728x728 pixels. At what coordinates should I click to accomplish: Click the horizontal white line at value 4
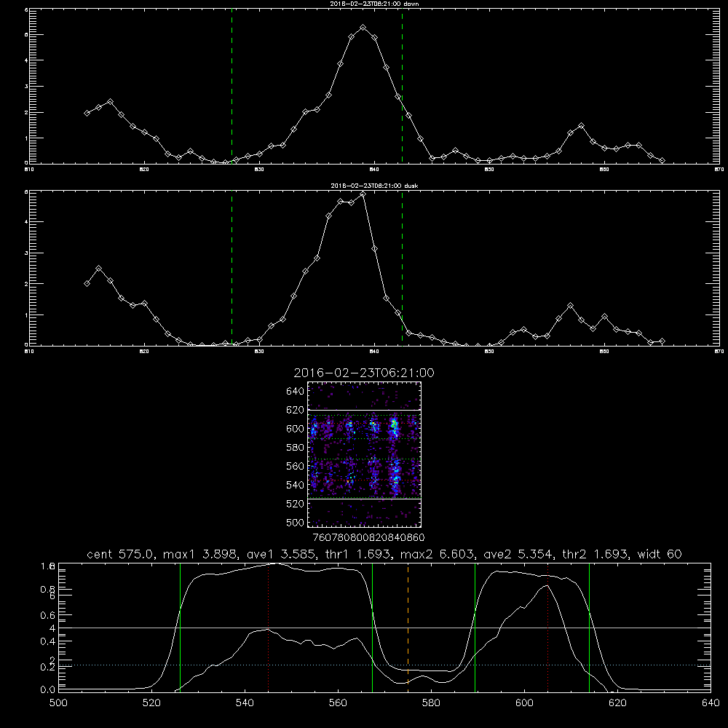tap(384, 628)
